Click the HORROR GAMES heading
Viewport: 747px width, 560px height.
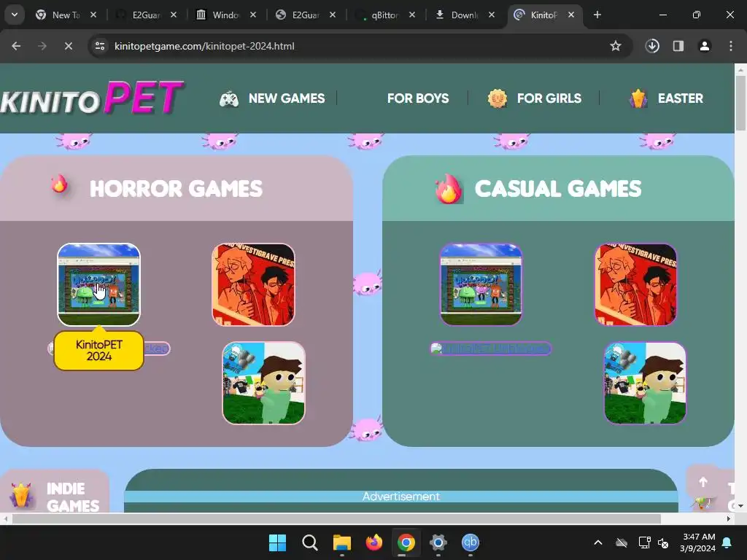tap(176, 189)
